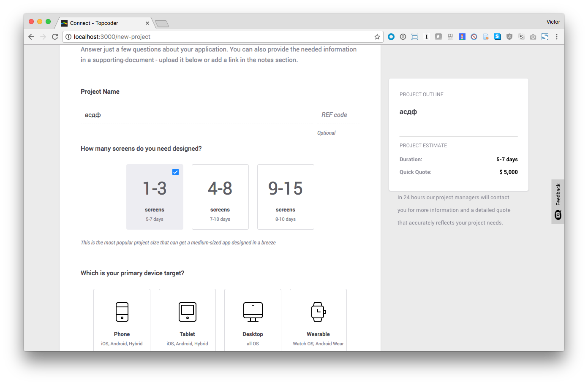Click the gray circled S extension icon

coord(521,37)
